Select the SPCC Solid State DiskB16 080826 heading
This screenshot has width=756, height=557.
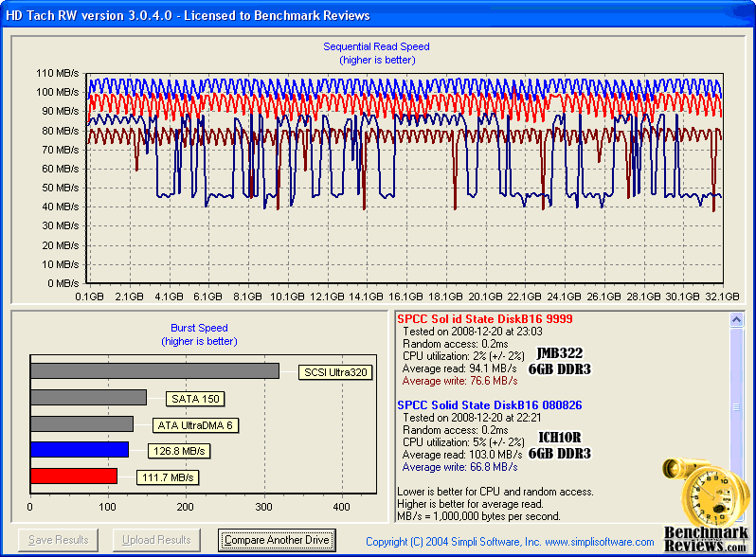[490, 405]
